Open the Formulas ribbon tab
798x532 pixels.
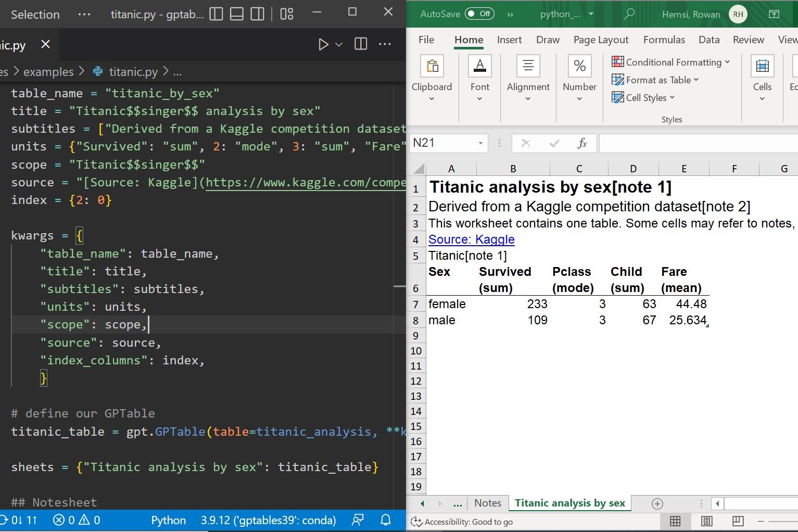pos(664,40)
